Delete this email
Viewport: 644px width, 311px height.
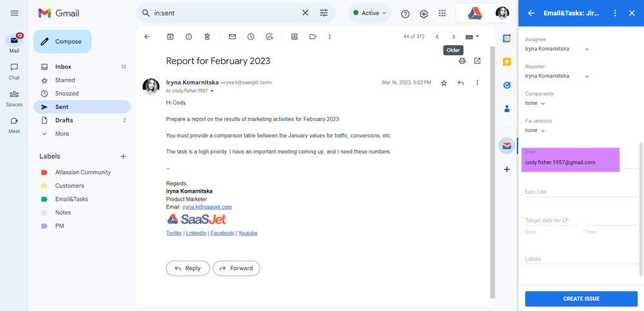[x=208, y=37]
